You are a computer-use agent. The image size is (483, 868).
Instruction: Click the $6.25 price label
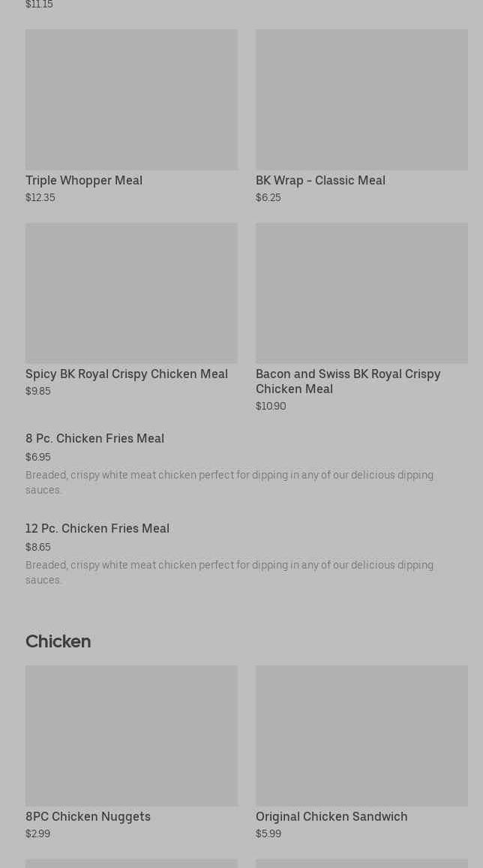pyautogui.click(x=268, y=198)
